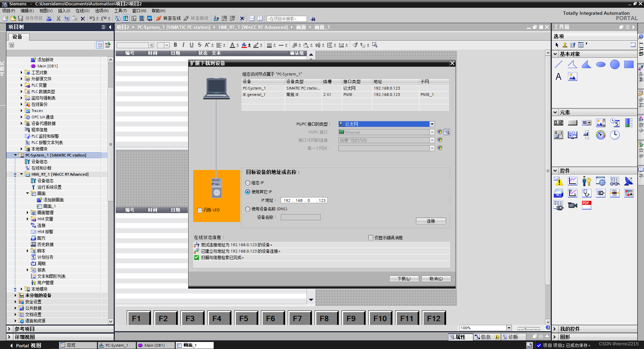Viewport: 644px width, 349px height.
Task: Click the IP 地址 input field
Action: 304,200
